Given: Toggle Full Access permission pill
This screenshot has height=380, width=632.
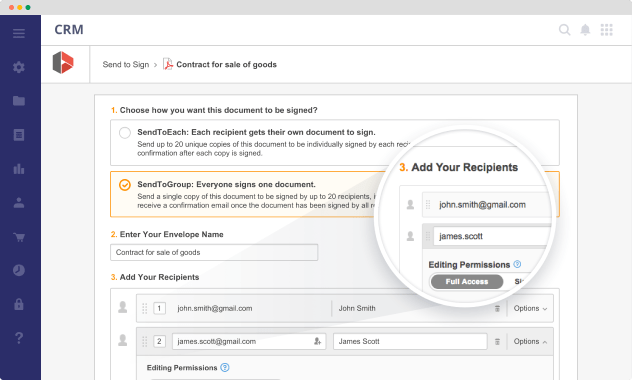Looking at the screenshot, I should [467, 282].
